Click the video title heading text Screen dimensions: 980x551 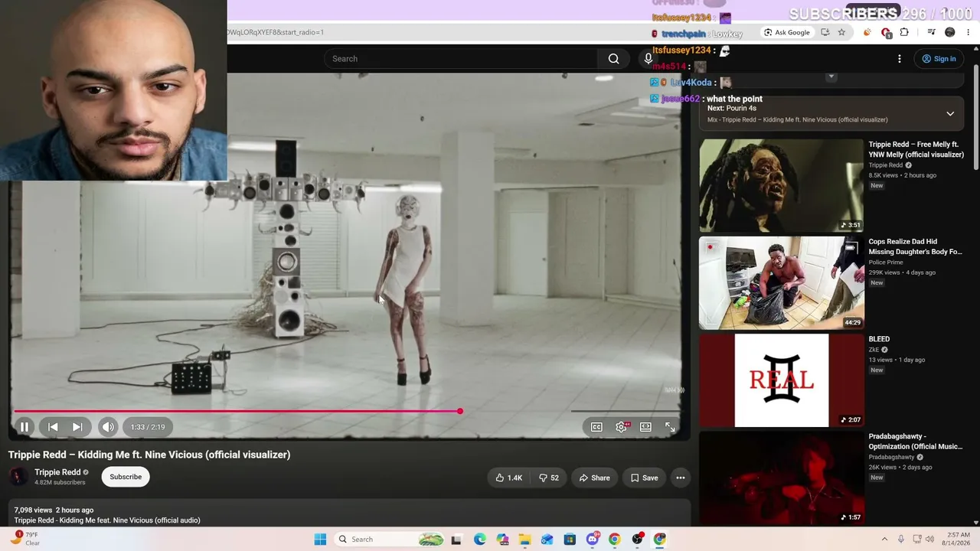point(149,455)
